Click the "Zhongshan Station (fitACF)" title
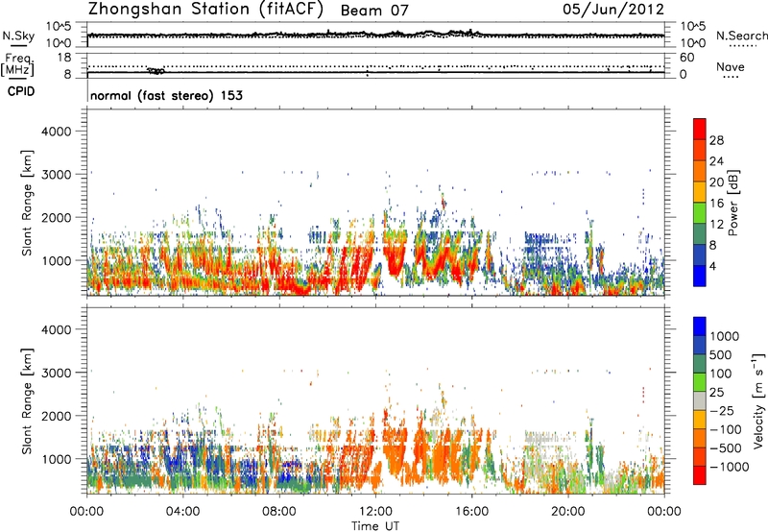 (205, 10)
